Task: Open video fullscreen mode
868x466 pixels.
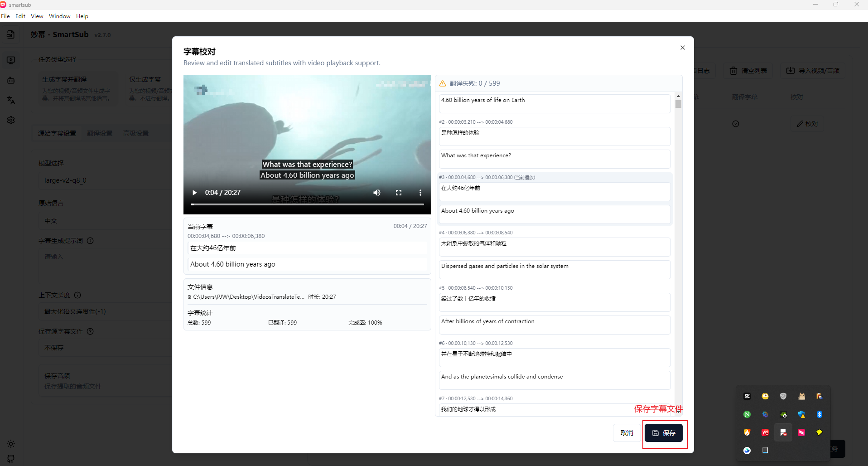Action: click(399, 193)
